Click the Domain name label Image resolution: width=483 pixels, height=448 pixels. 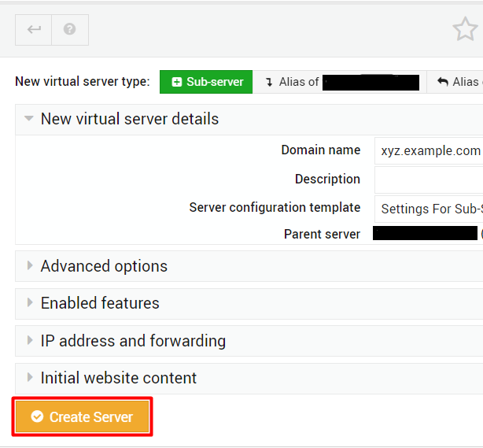321,150
